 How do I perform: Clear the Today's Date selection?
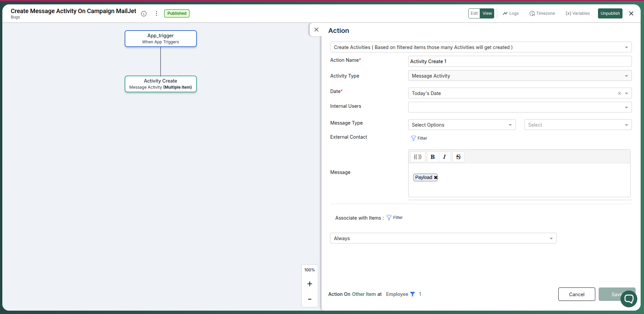[619, 93]
